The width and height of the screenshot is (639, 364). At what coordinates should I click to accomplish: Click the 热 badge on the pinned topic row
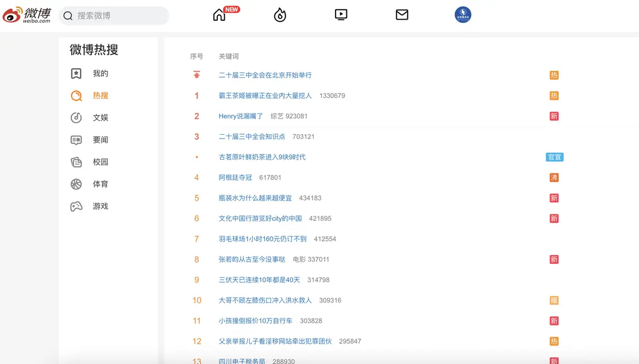tap(554, 76)
